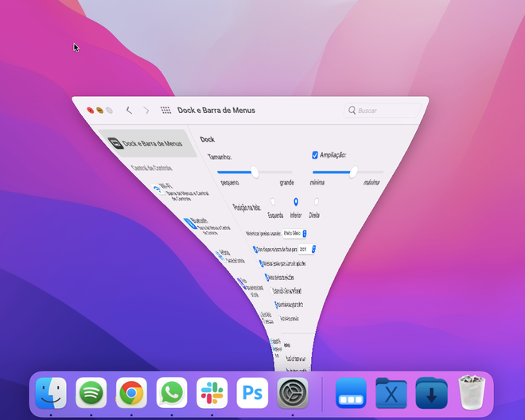
Task: Select Dock e Barra de Menus sidebar item
Action: coord(148,143)
